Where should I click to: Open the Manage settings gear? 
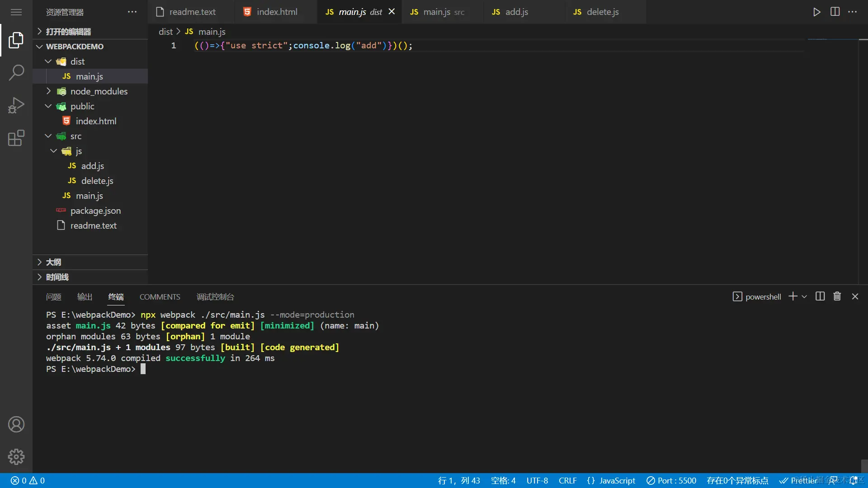pos(16,457)
